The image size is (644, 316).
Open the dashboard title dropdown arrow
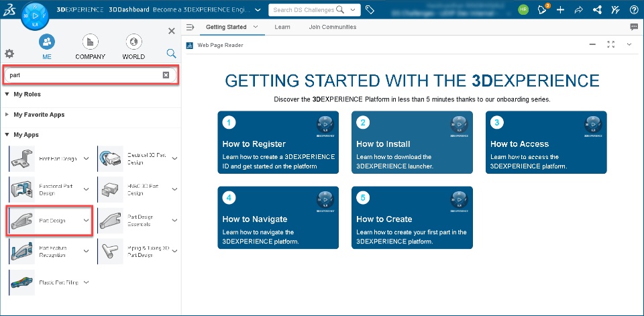[258, 10]
